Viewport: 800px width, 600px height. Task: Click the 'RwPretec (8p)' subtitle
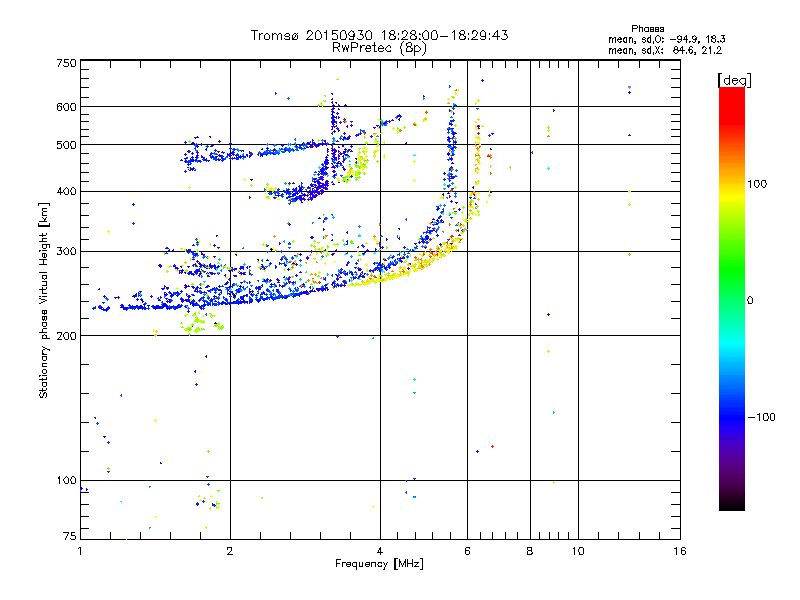tap(379, 48)
